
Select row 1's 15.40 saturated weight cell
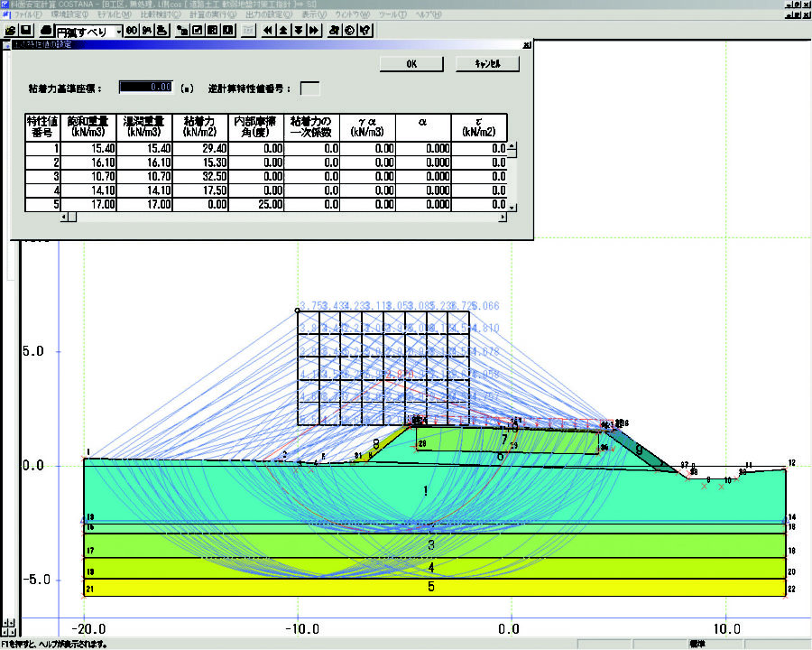(x=88, y=149)
